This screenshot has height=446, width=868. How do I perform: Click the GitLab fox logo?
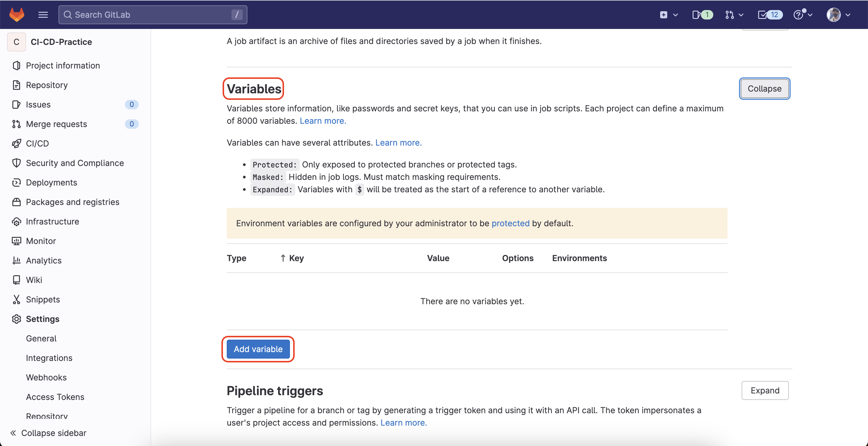pyautogui.click(x=17, y=14)
